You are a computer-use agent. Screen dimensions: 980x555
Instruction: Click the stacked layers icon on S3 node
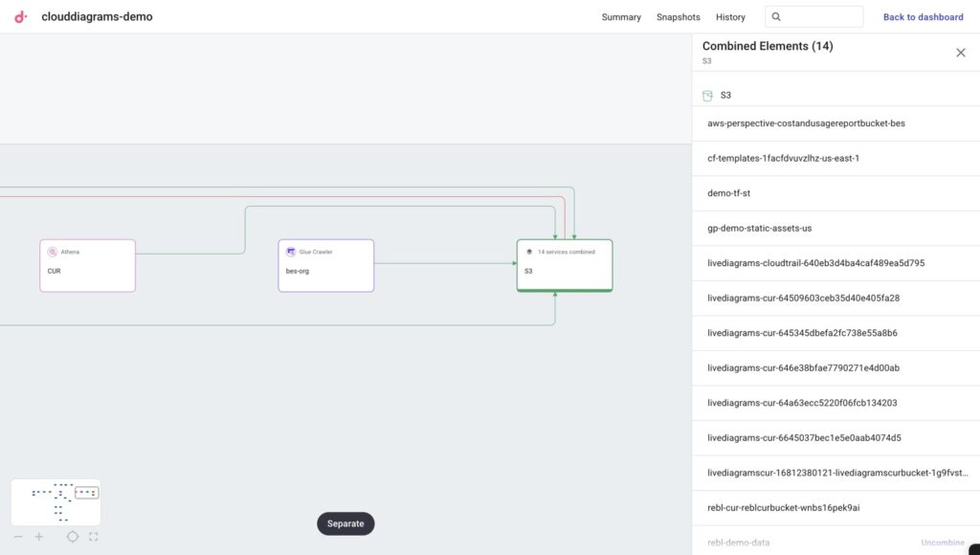point(528,252)
